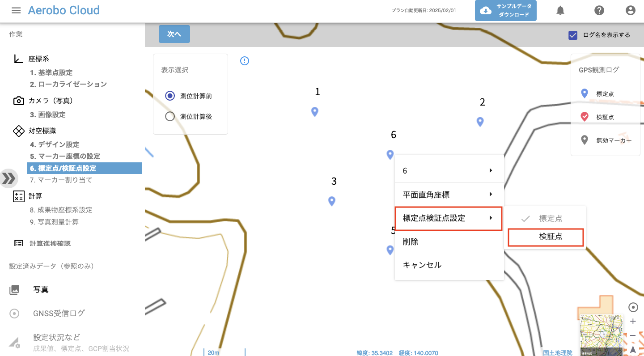
Task: Open step 6. 標定点/検証点設定
Action: 85,168
